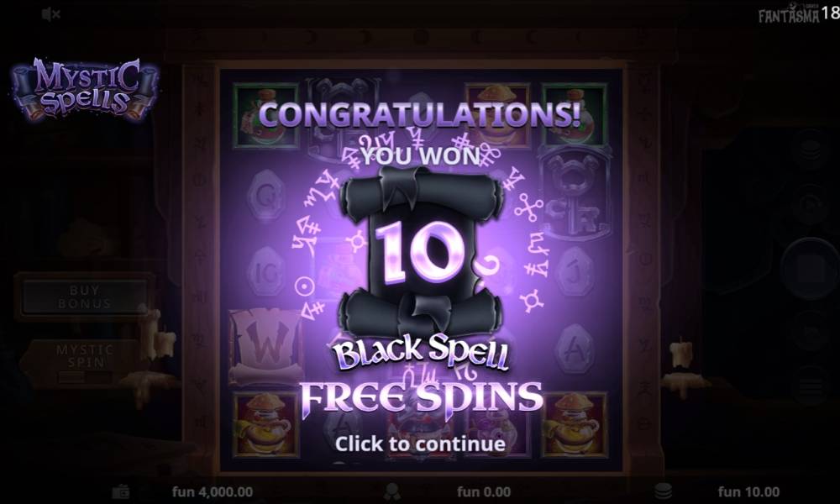Click the Mystic Spells game logo

point(84,88)
